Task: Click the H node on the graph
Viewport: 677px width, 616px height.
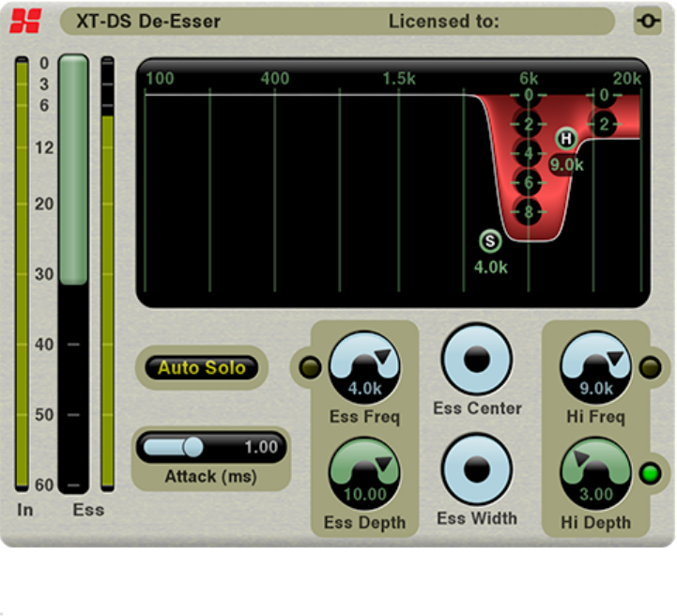Action: (x=566, y=139)
